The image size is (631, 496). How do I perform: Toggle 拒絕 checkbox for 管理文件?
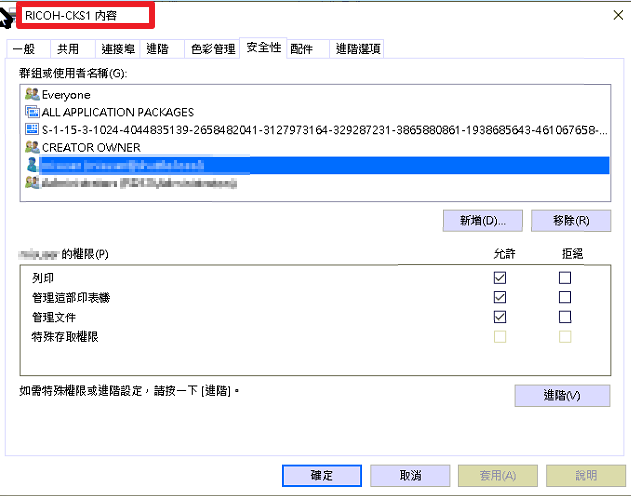point(565,317)
